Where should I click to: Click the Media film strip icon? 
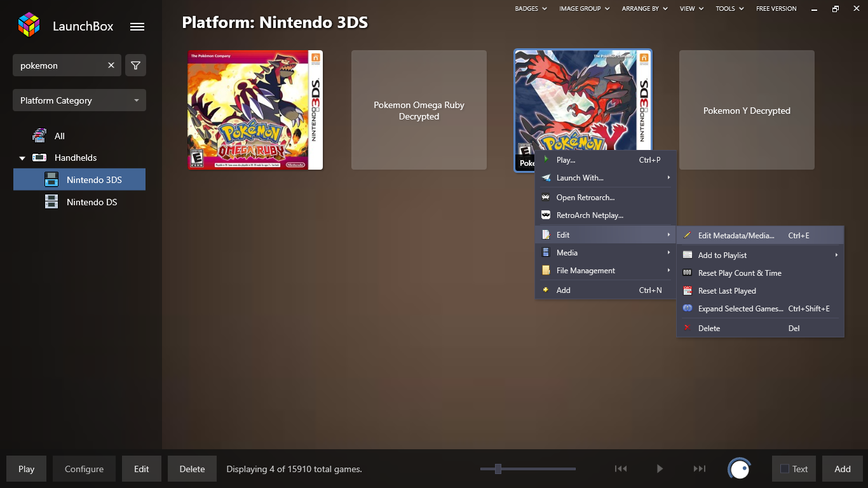546,252
